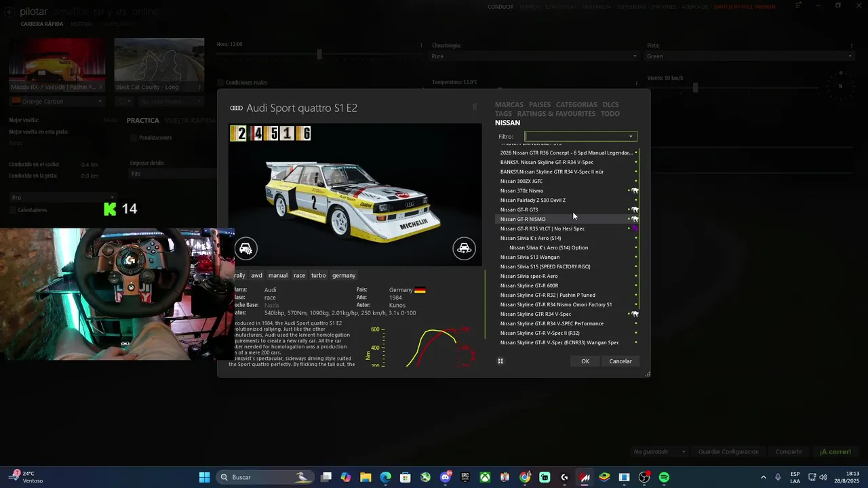Click Windows taskbar Buscar search box
The image size is (868, 488).
pos(265,477)
